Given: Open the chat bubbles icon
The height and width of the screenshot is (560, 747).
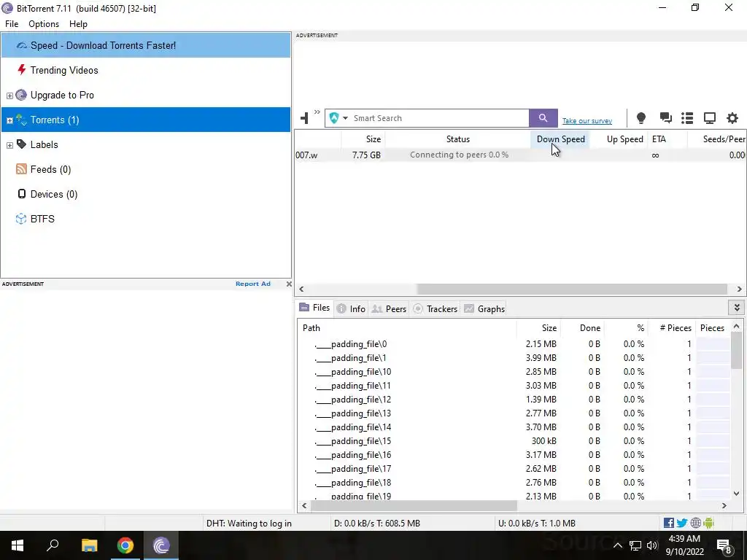Looking at the screenshot, I should click(665, 118).
